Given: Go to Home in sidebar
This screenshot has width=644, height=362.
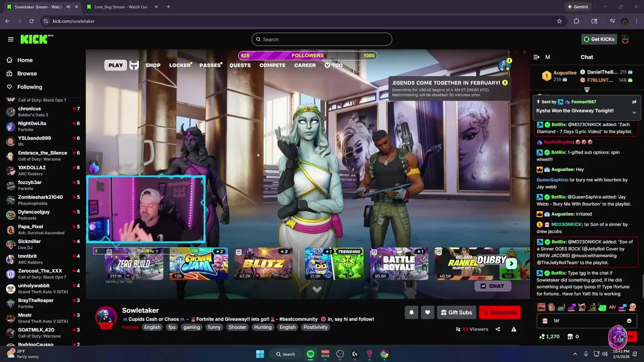Looking at the screenshot, I should coord(25,60).
